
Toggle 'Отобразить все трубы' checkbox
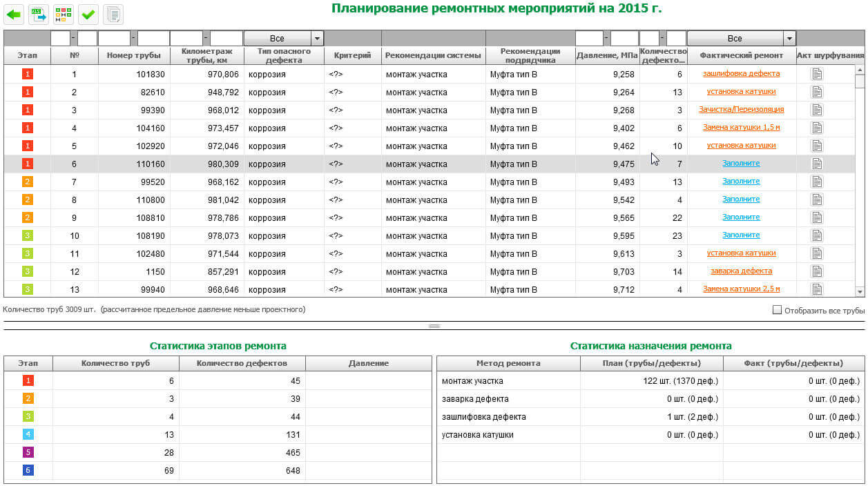click(777, 310)
